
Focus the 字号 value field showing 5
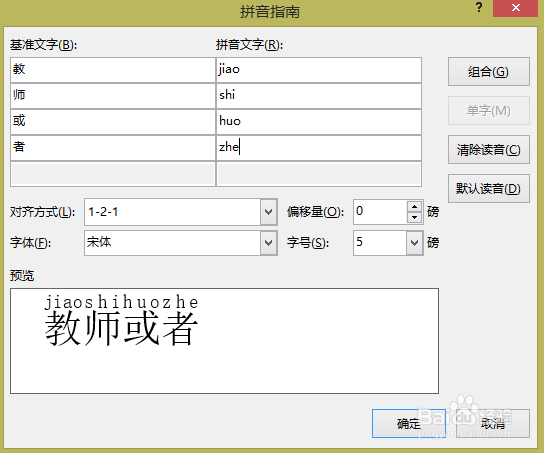click(x=380, y=242)
